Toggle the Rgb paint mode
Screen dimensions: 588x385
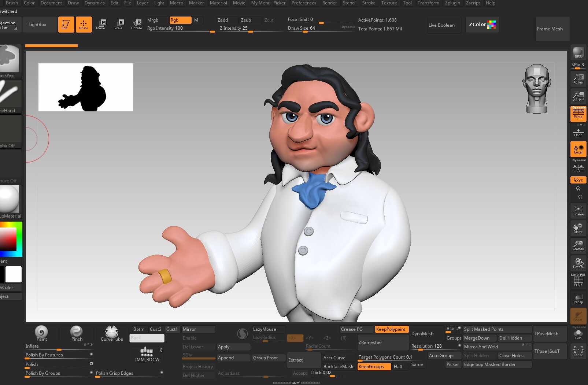point(180,20)
